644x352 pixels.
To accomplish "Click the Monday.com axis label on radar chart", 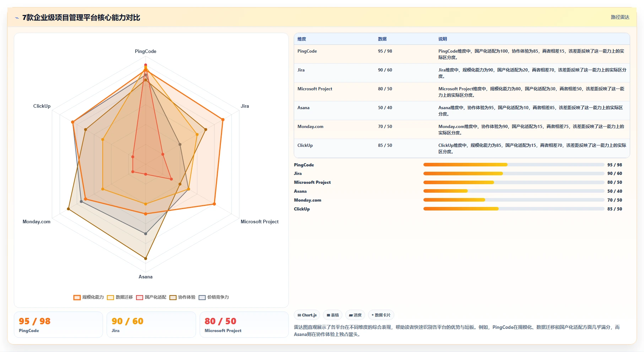I will 37,222.
